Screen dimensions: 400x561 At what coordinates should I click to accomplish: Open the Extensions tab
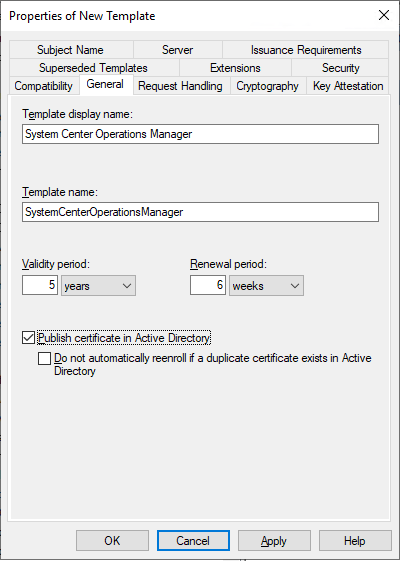point(235,68)
